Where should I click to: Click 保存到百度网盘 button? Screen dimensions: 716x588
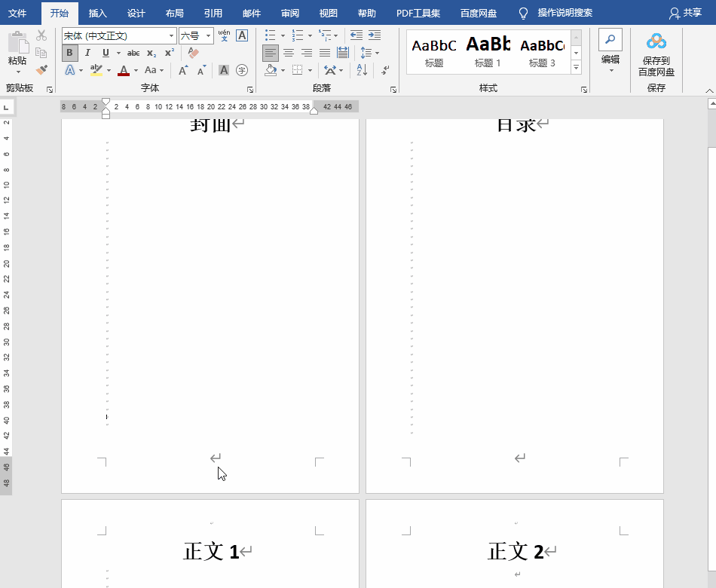point(656,54)
